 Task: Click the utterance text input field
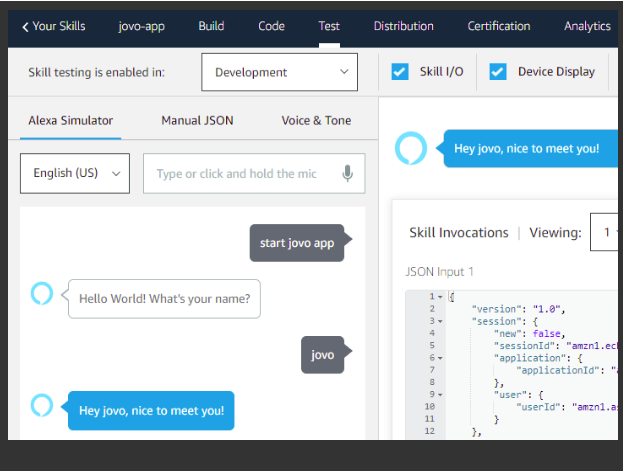pyautogui.click(x=254, y=173)
